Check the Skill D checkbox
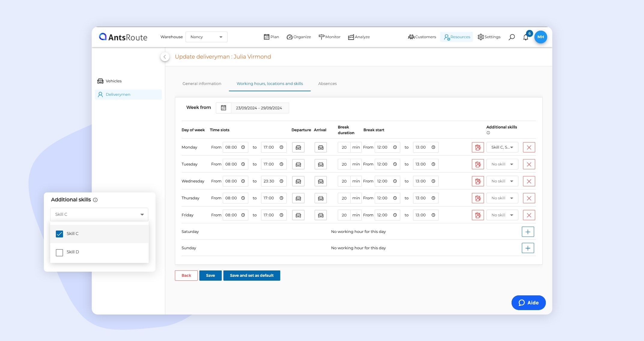The width and height of the screenshot is (644, 341). click(59, 252)
